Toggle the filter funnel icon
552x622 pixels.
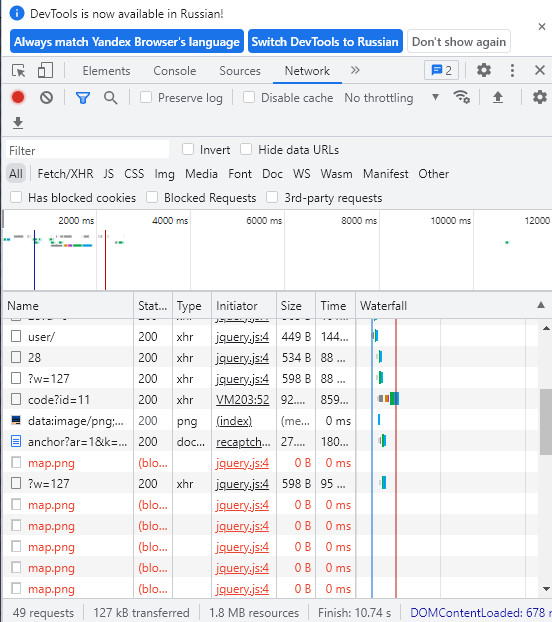coord(83,98)
